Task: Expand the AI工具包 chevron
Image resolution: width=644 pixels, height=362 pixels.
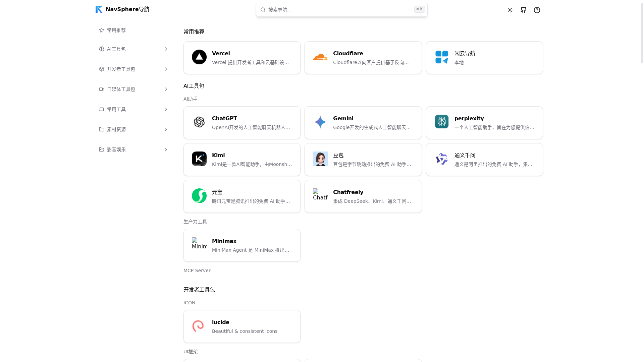Action: click(166, 49)
